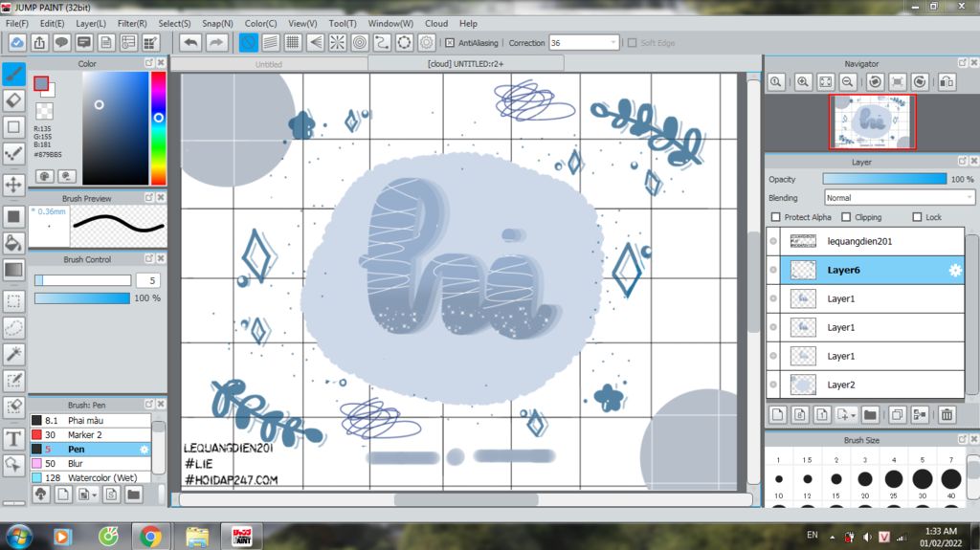
Task: Rotate canvas left in Navigator
Action: tap(875, 82)
